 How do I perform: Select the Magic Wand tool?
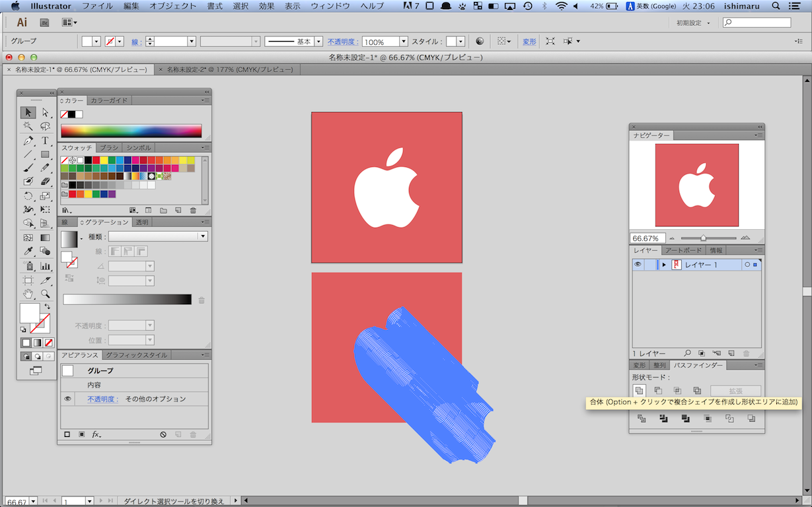click(28, 126)
